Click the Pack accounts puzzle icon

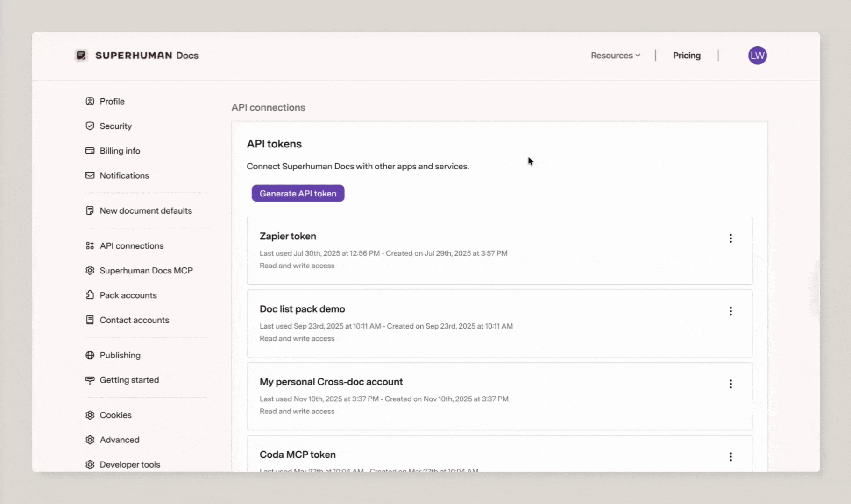90,295
